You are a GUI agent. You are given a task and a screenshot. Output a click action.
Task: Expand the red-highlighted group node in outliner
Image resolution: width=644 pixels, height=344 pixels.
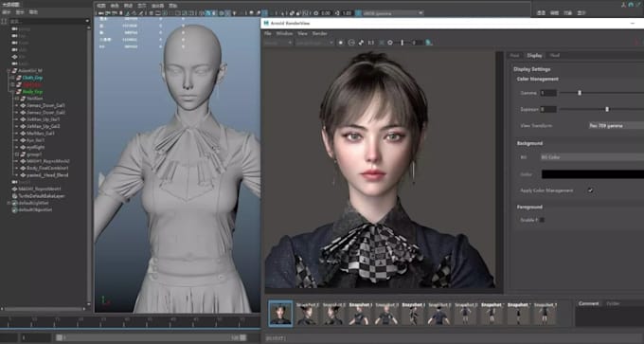pos(12,84)
